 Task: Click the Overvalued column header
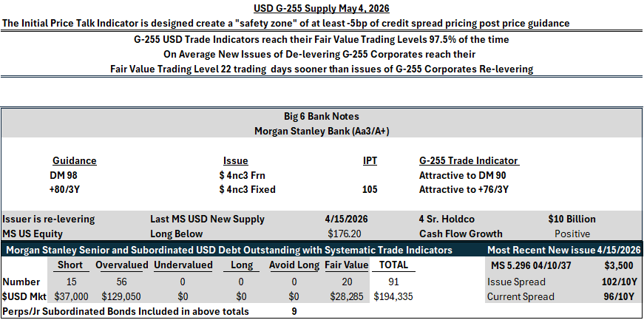121,265
